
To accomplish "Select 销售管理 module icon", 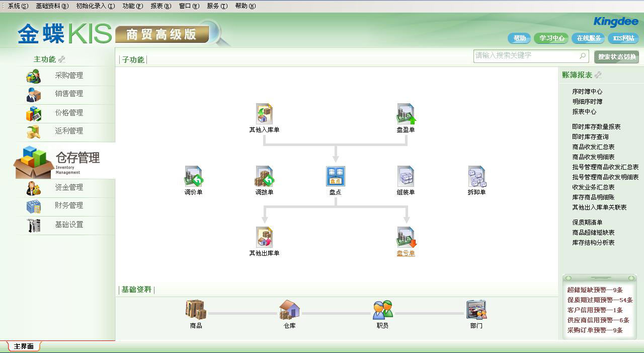I will [x=33, y=94].
